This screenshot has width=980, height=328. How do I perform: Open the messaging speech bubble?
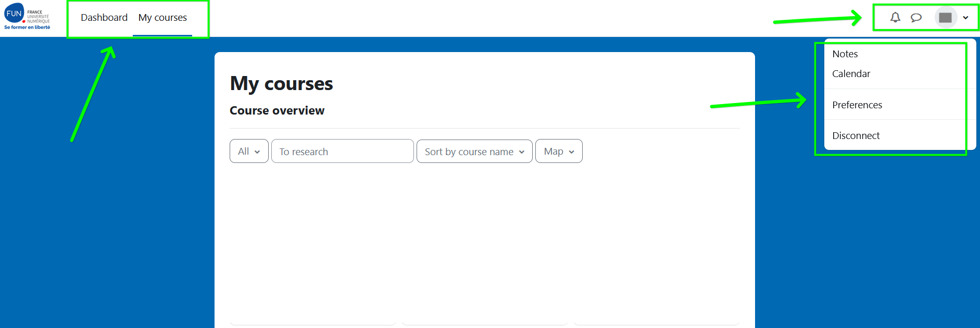(x=916, y=18)
